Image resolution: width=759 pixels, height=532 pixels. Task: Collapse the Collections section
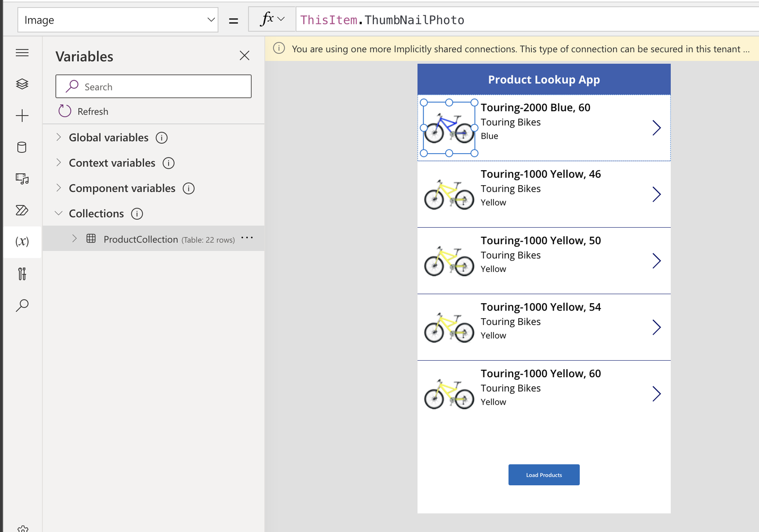[x=59, y=213]
